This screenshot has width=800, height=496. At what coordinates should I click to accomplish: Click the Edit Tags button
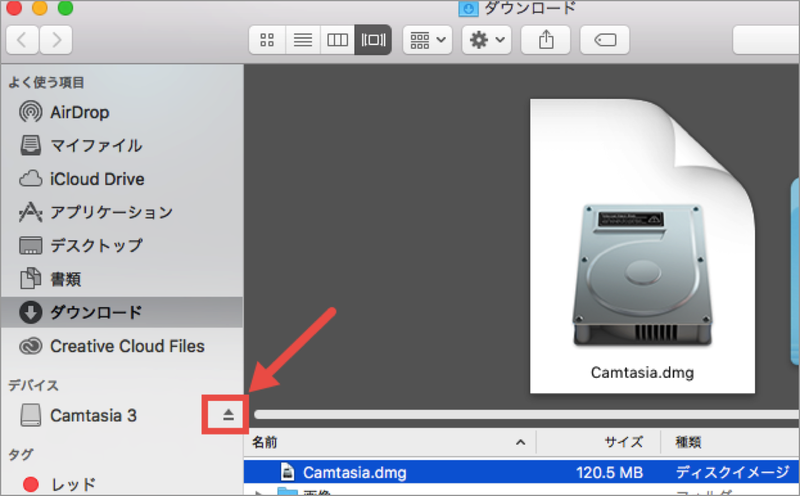click(605, 40)
